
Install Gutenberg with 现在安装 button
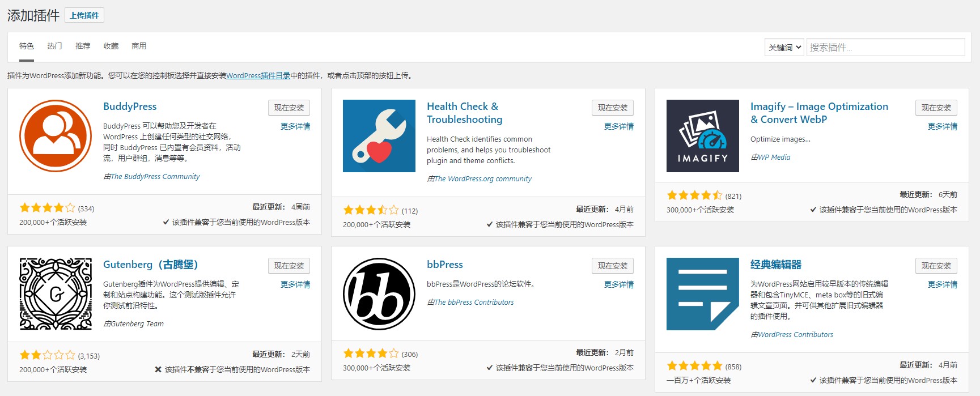tap(289, 266)
